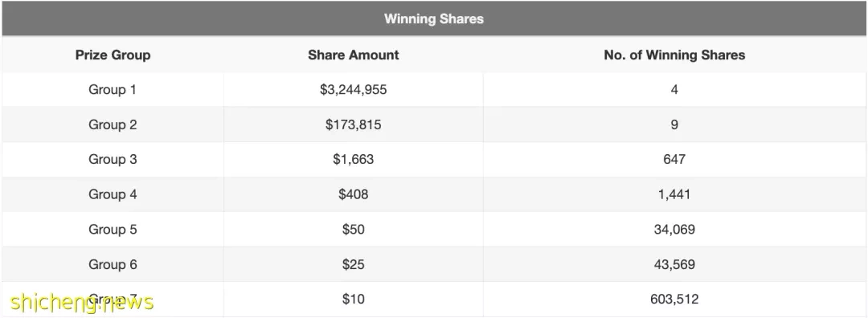Viewport: 868px width, 318px height.
Task: Click the 1,441 winning shares value
Action: pyautogui.click(x=674, y=194)
